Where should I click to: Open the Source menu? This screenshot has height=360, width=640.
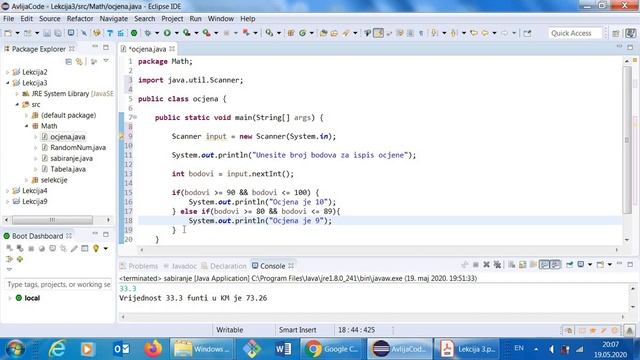click(x=49, y=19)
